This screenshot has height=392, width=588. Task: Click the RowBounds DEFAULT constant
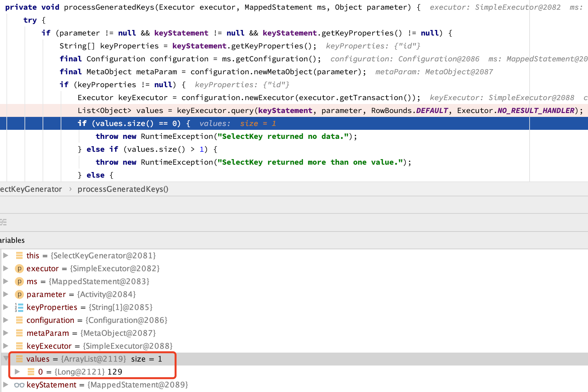pos(432,110)
